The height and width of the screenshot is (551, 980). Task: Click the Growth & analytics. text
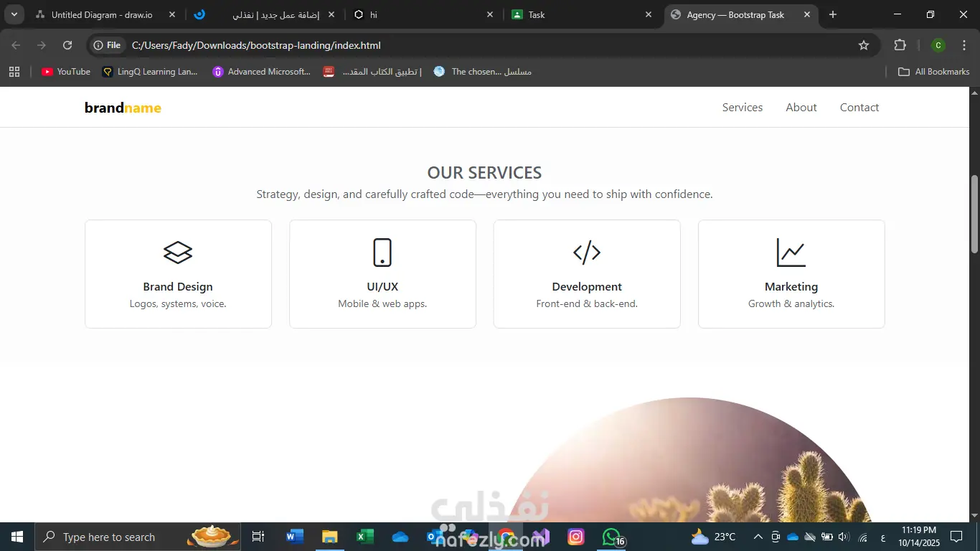[x=791, y=304]
